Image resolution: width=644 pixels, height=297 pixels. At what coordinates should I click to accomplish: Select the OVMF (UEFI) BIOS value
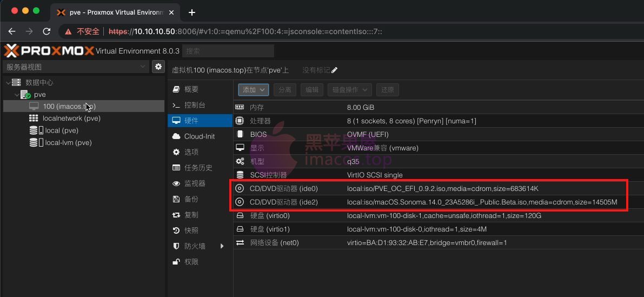tap(368, 134)
